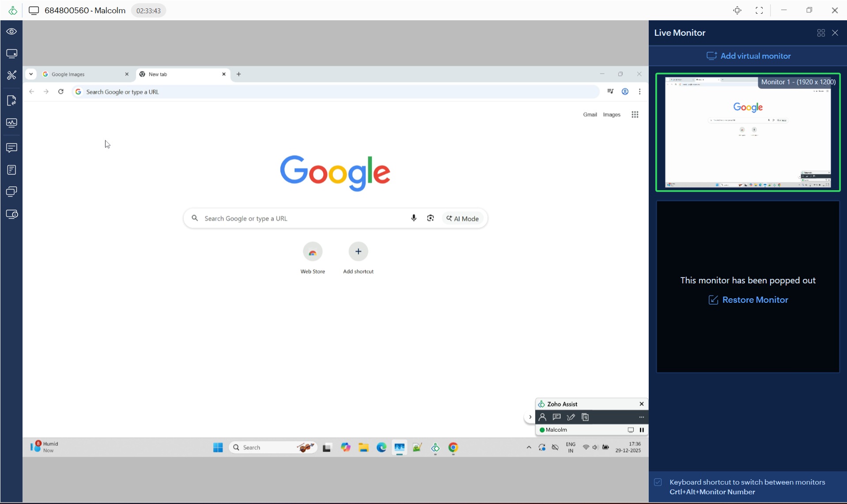Open the file transfer icon in the sidebar
The width and height of the screenshot is (847, 504).
click(x=11, y=101)
